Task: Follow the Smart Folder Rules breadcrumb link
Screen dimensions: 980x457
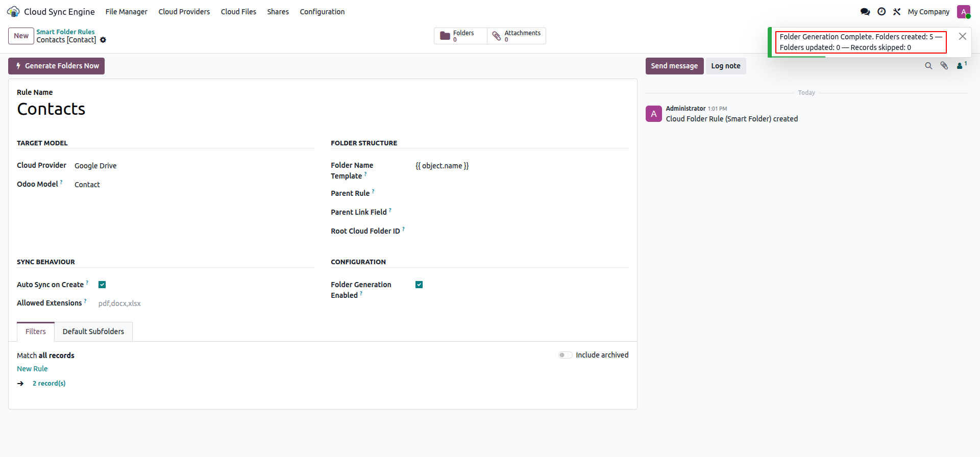Action: tap(65, 32)
